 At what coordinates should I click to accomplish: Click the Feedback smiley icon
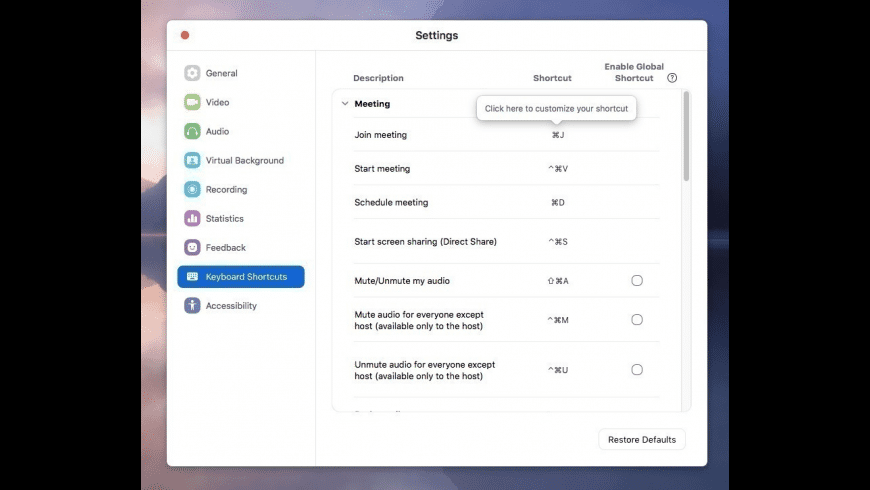(192, 247)
